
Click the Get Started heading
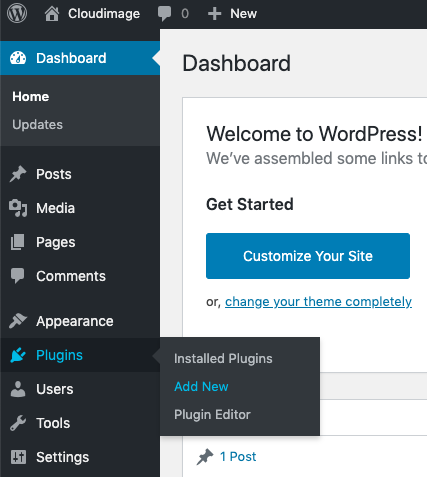tap(250, 204)
